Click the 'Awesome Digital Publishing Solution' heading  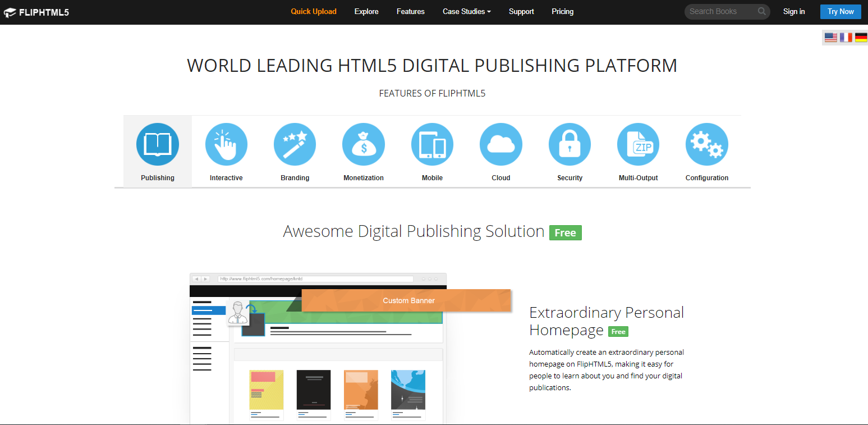[414, 231]
